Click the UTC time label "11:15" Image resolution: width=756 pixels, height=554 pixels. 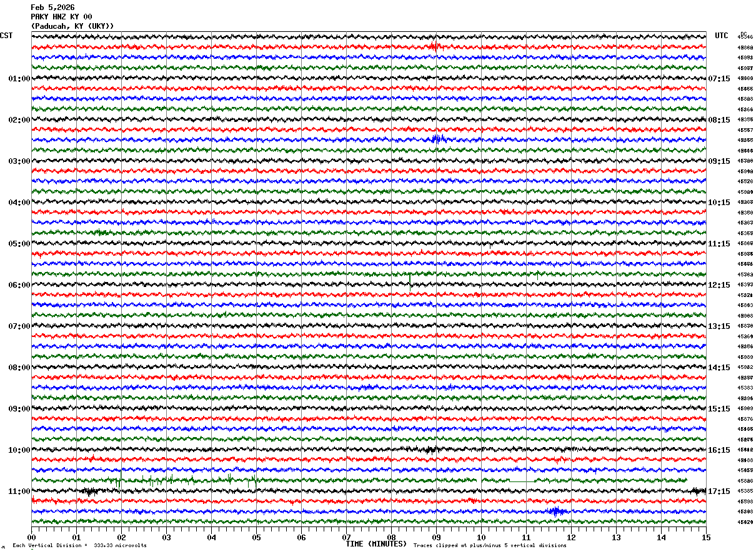pos(719,244)
